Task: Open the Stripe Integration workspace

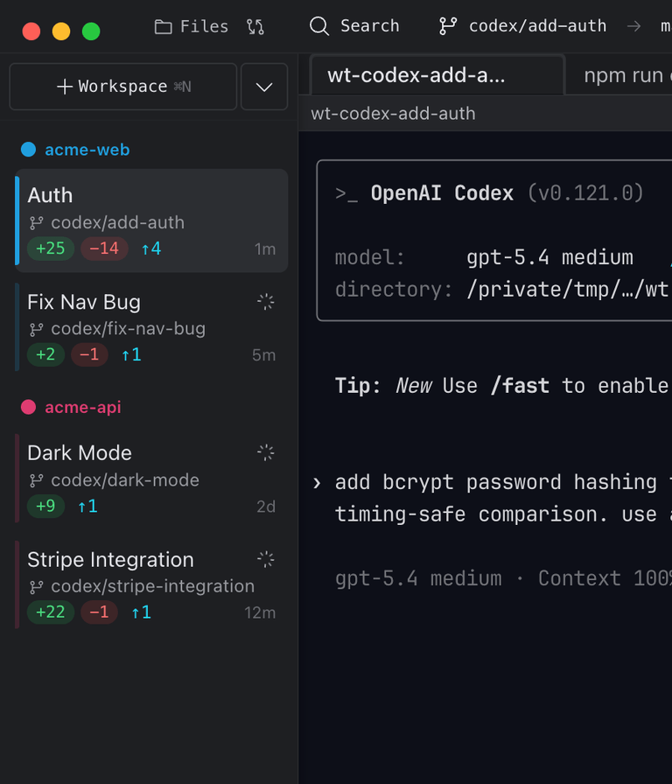Action: [x=151, y=584]
